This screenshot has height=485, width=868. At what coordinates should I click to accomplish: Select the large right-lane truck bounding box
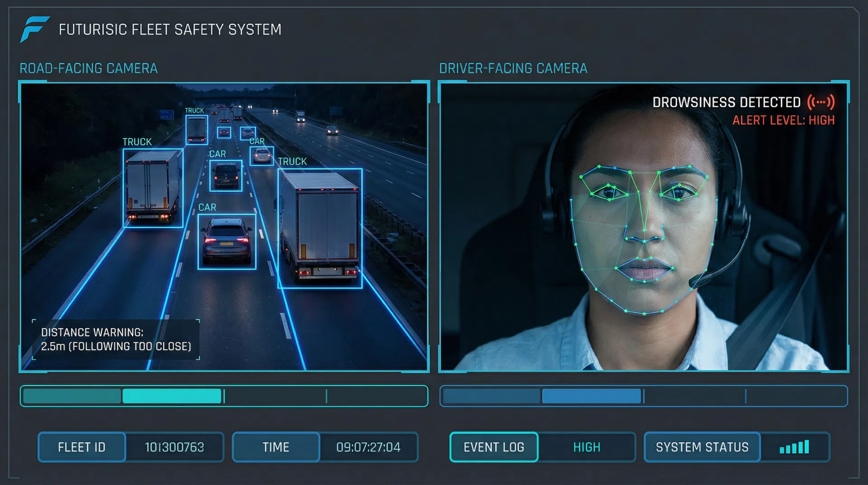(320, 228)
